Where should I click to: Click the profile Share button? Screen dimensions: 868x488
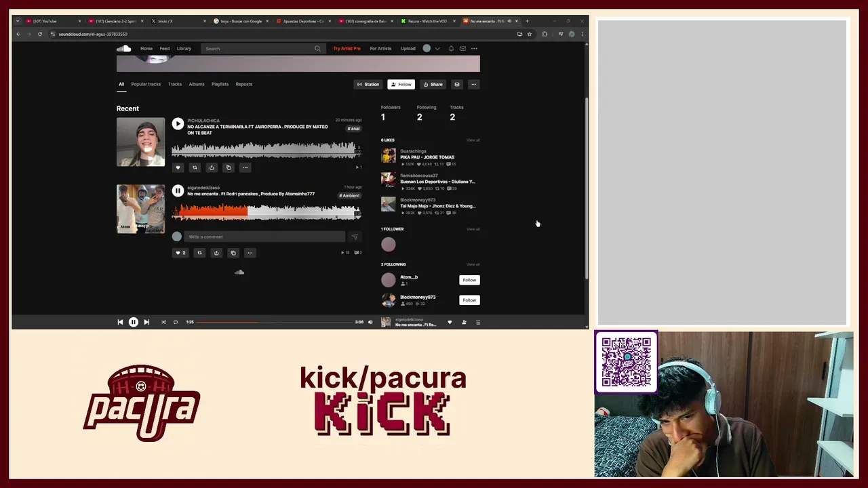(x=433, y=84)
